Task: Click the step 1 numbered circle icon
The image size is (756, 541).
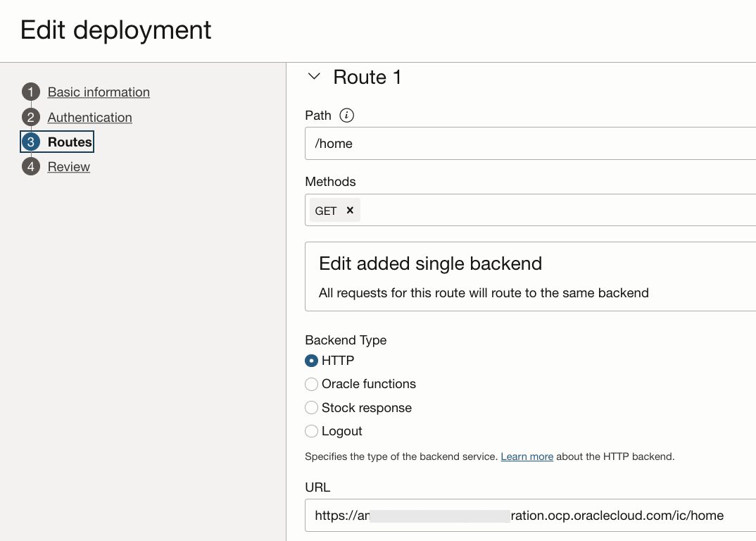Action: 30,92
